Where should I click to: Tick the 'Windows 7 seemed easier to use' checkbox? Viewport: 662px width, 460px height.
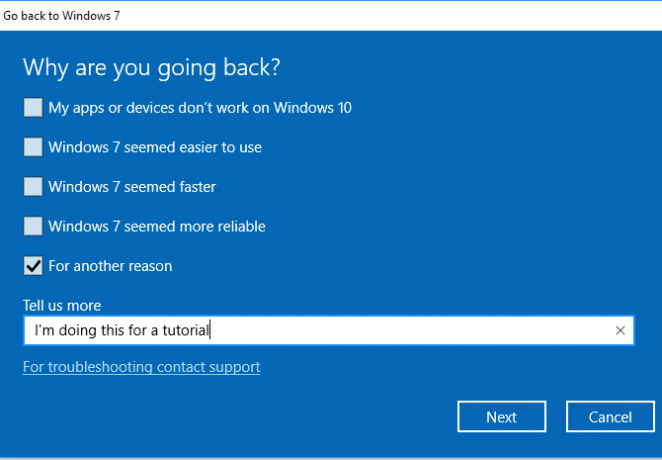33,147
